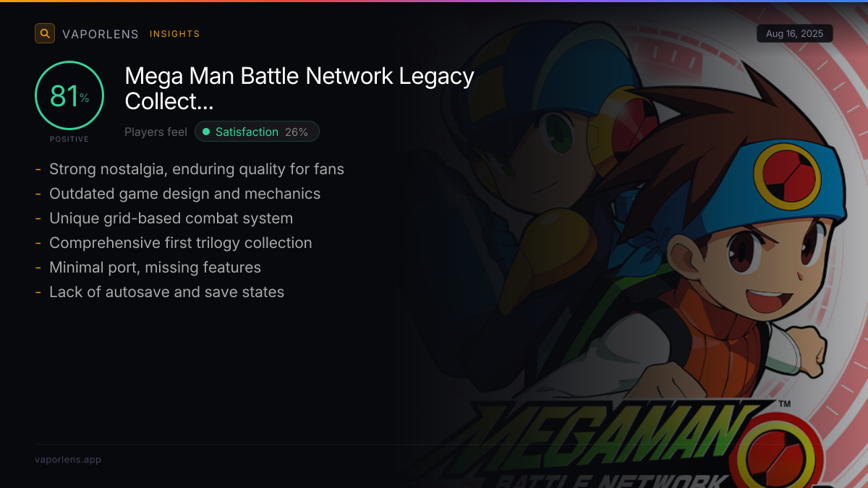Select 'Comprehensive first trilogy collection' point

[x=181, y=243]
